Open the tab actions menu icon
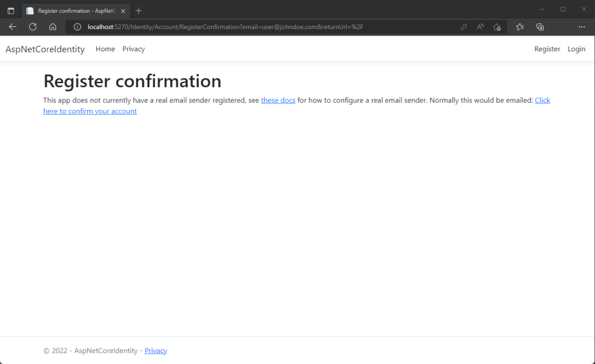This screenshot has height=364, width=595. [11, 11]
